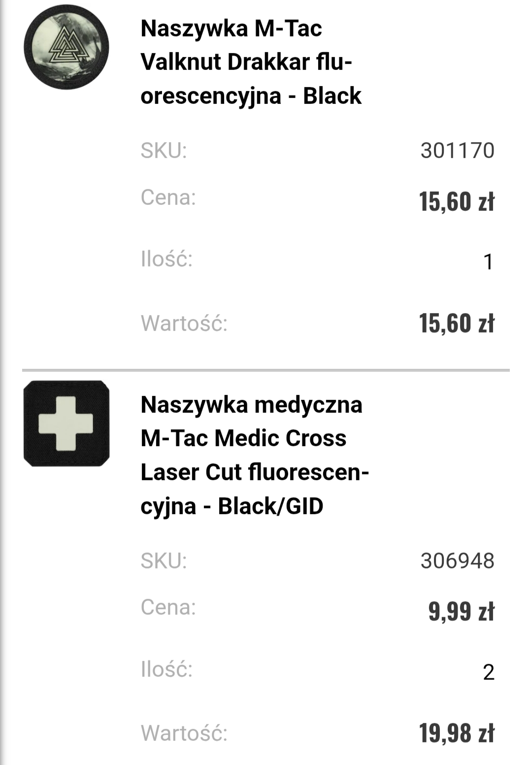Open the Naszywka M-Tac Valknut Drakkar product title

pyautogui.click(x=251, y=62)
